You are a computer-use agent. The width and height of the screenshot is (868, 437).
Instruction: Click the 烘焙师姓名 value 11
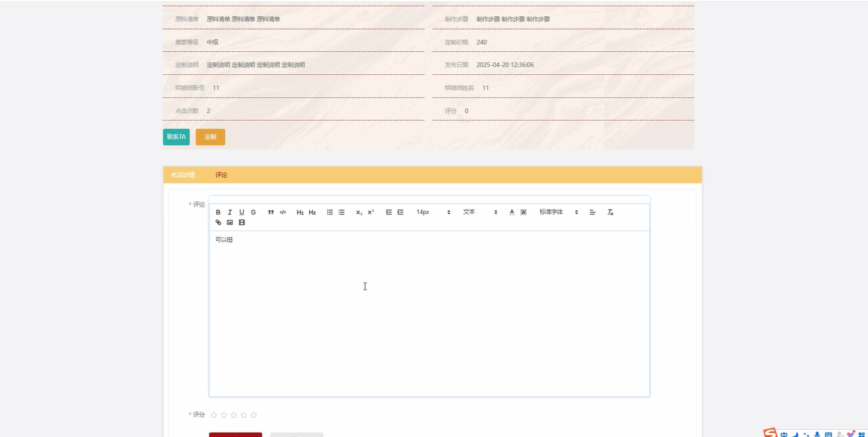click(485, 88)
